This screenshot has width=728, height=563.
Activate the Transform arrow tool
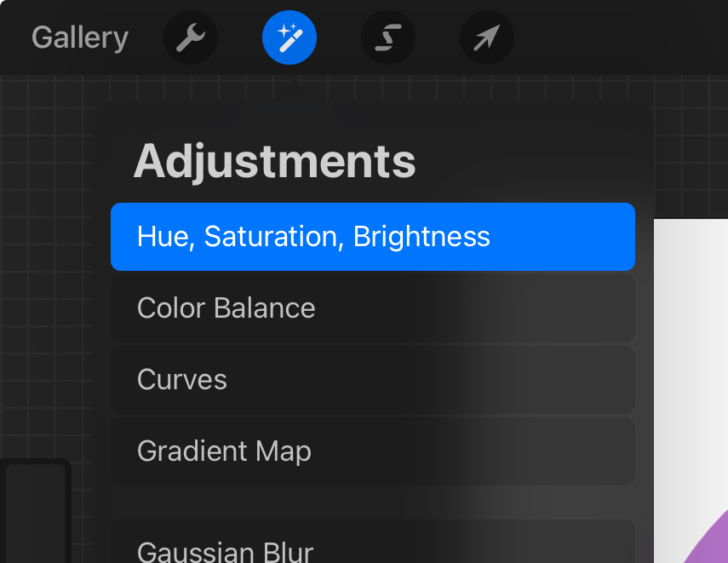(487, 37)
